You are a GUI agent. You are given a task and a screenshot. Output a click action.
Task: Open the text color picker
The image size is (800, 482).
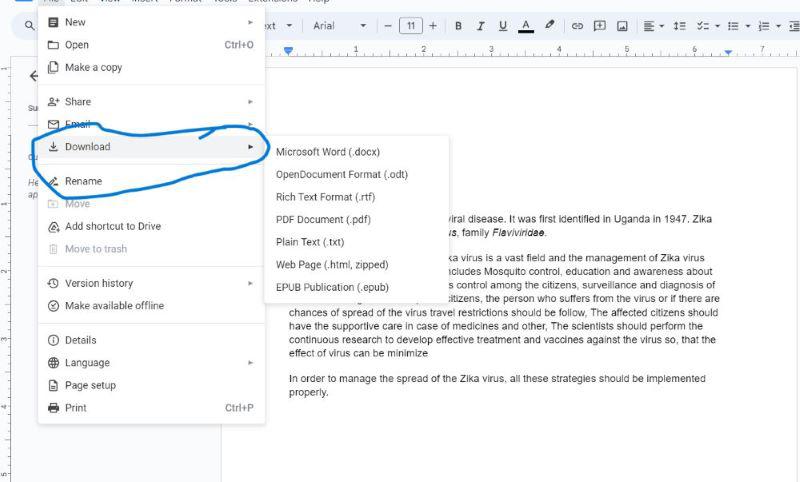pos(526,26)
